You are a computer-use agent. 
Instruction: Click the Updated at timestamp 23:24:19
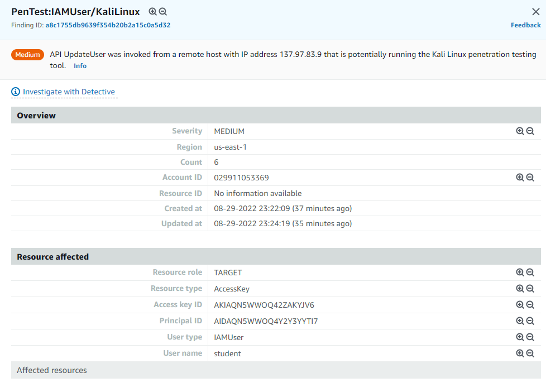pyautogui.click(x=282, y=224)
